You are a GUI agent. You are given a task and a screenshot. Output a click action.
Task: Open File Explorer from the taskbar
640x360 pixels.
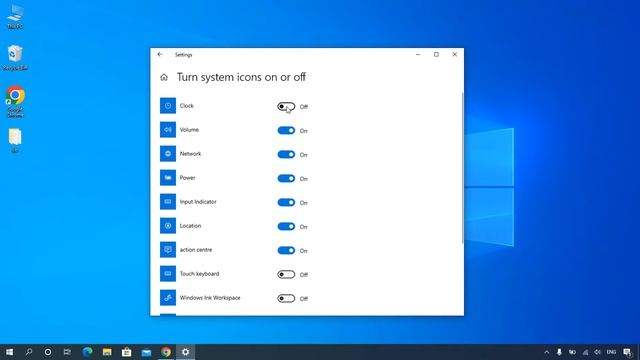click(107, 352)
